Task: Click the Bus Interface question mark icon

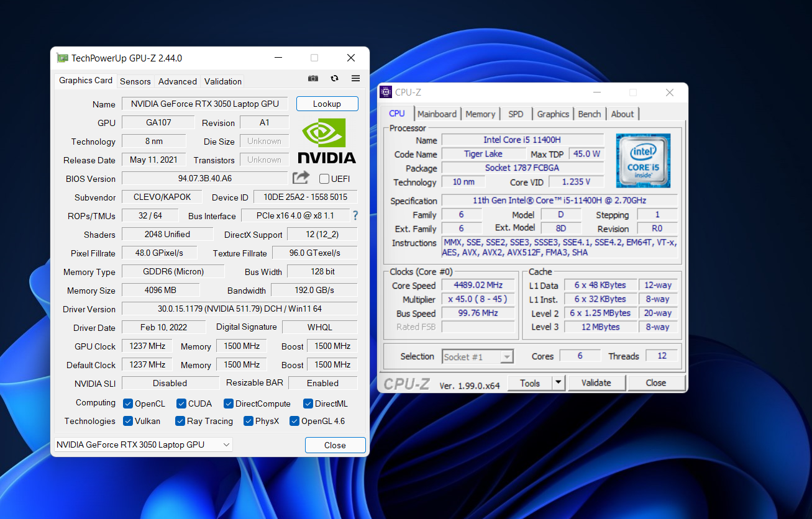Action: click(355, 215)
